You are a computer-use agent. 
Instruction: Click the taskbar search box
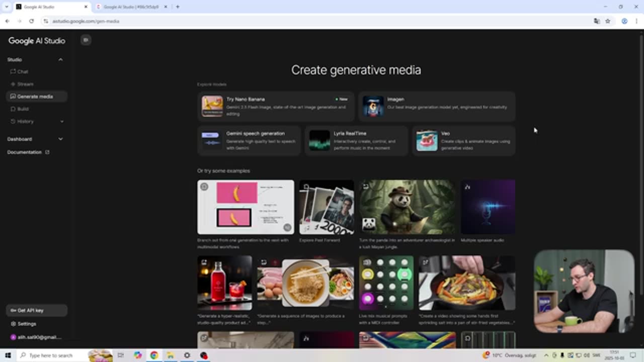pyautogui.click(x=64, y=355)
